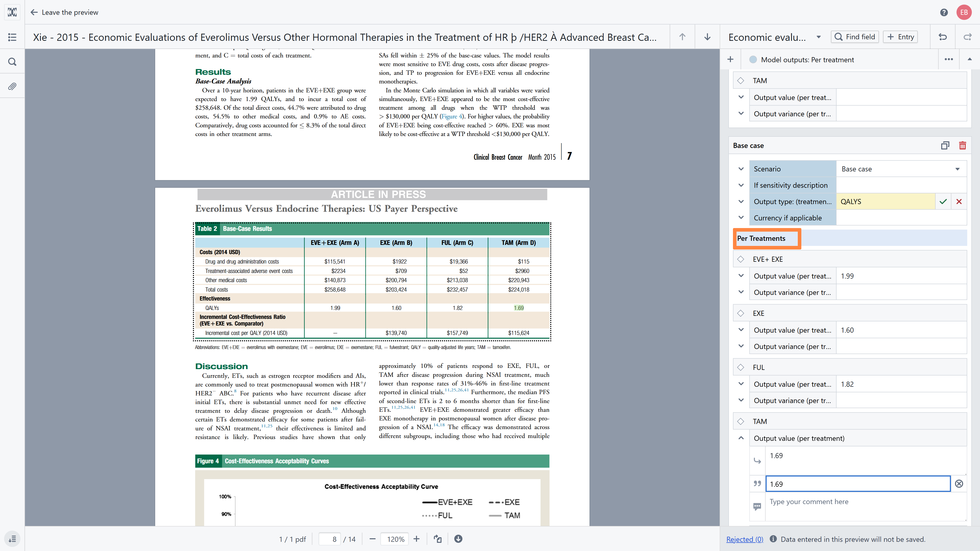Toggle the diamond marker next to EXE
Image resolution: width=980 pixels, height=551 pixels.
(x=741, y=313)
